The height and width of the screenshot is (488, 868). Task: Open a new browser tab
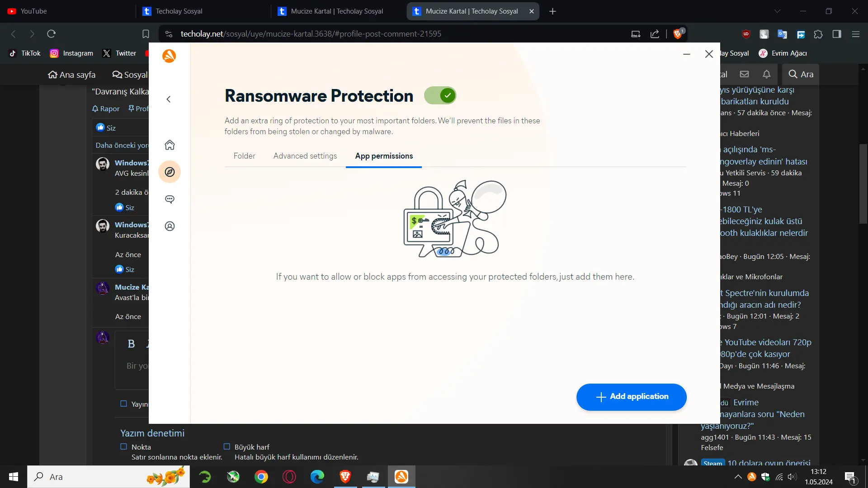point(552,11)
